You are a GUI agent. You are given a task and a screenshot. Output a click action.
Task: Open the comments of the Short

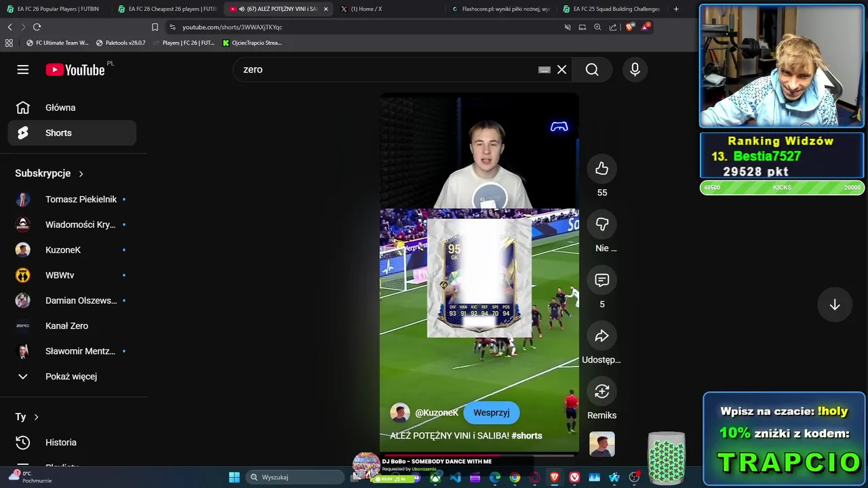(x=601, y=280)
